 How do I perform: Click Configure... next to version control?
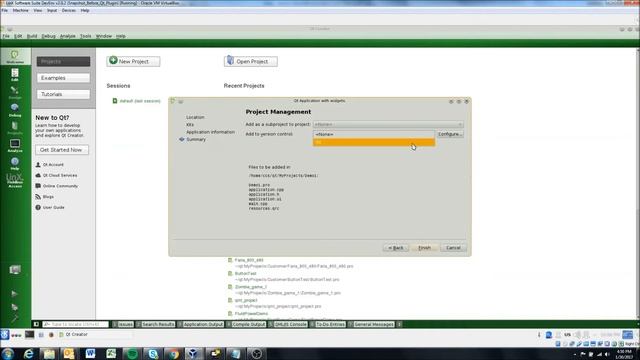coord(450,134)
